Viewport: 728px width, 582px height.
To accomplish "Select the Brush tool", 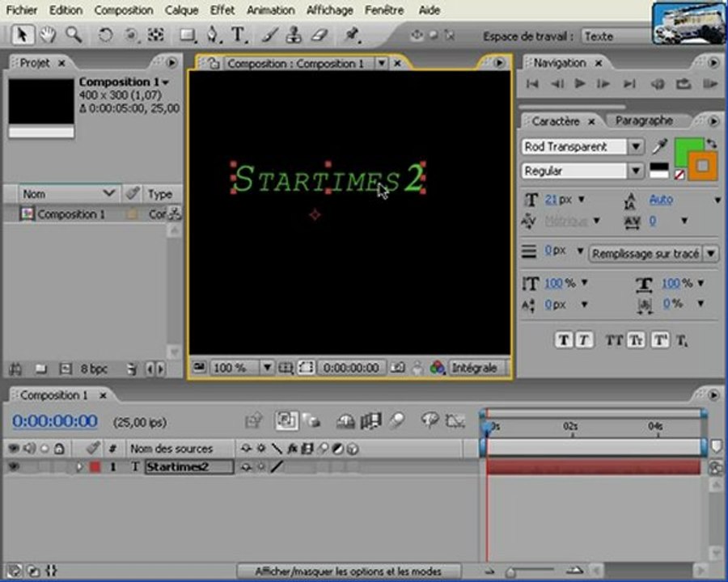I will pyautogui.click(x=270, y=36).
